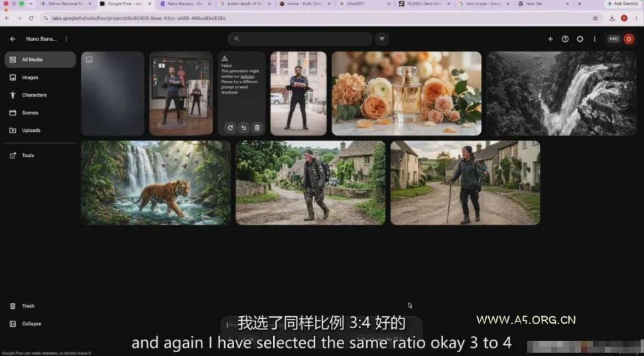The height and width of the screenshot is (356, 644).
Task: Open the top-right more options menu
Action: (x=594, y=39)
